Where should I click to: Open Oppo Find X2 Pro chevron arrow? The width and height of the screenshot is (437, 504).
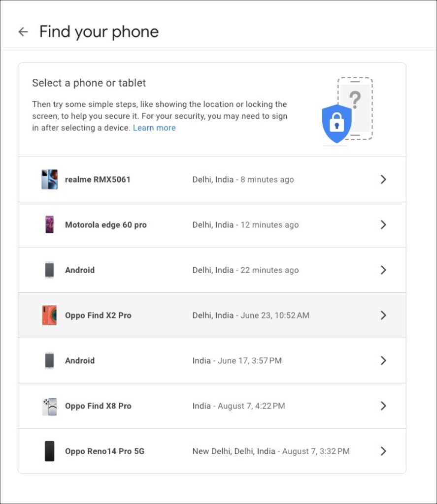[x=383, y=315]
